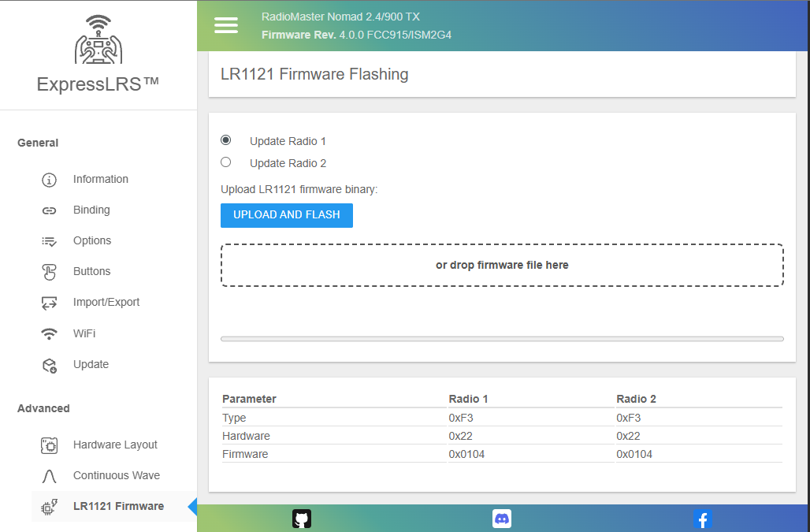
Task: Go to the Buttons page
Action: click(91, 271)
